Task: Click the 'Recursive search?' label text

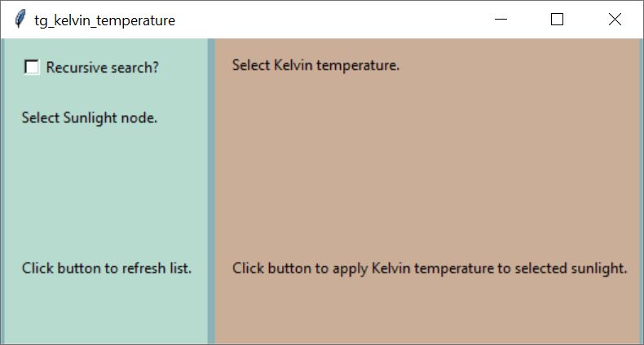Action: tap(102, 68)
